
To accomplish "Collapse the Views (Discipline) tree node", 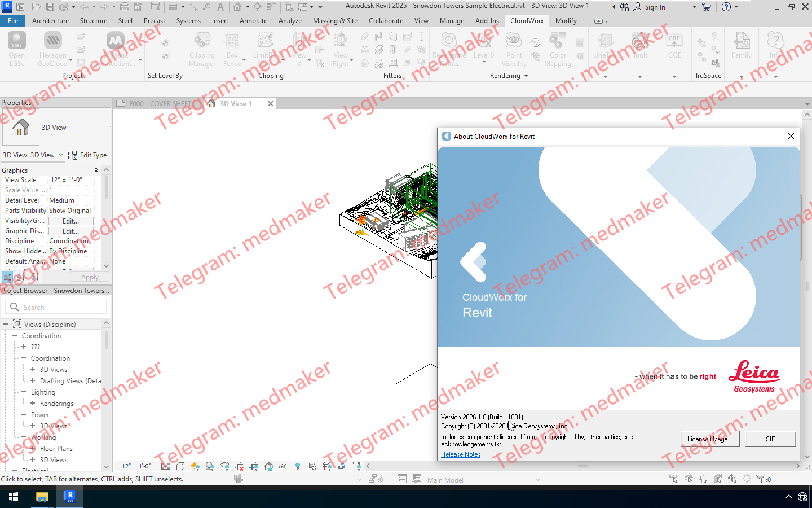I will [6, 324].
